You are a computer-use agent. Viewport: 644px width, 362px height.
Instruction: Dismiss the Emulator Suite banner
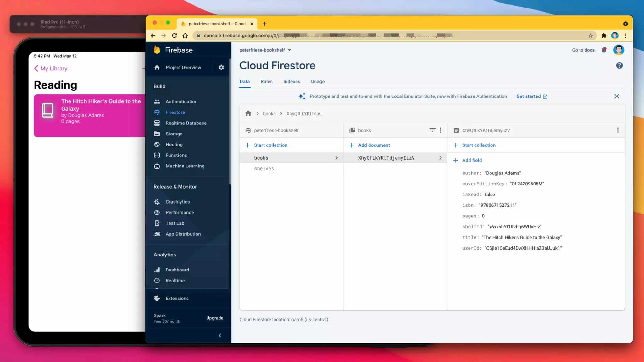(616, 96)
